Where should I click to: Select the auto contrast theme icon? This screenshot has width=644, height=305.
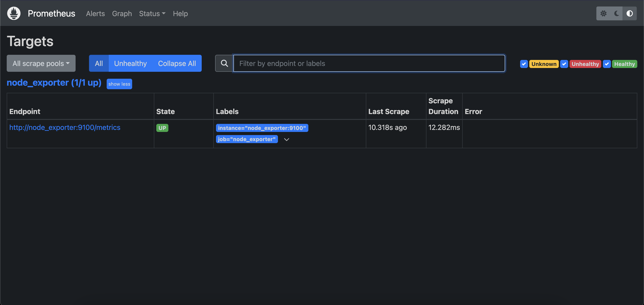(629, 13)
